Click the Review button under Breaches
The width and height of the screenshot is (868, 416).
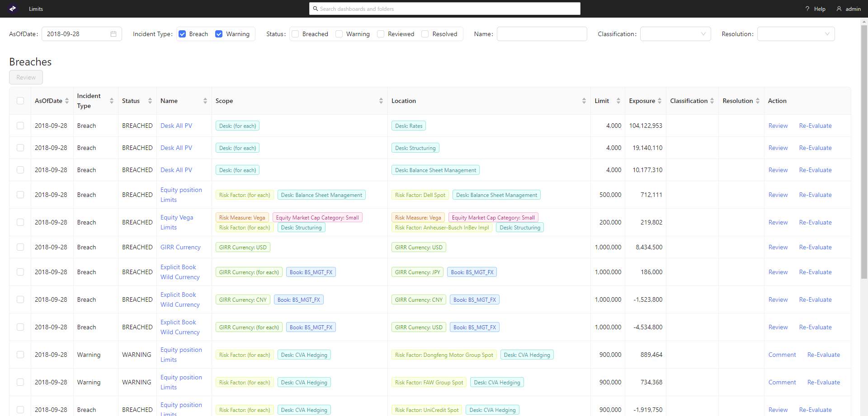click(x=26, y=77)
